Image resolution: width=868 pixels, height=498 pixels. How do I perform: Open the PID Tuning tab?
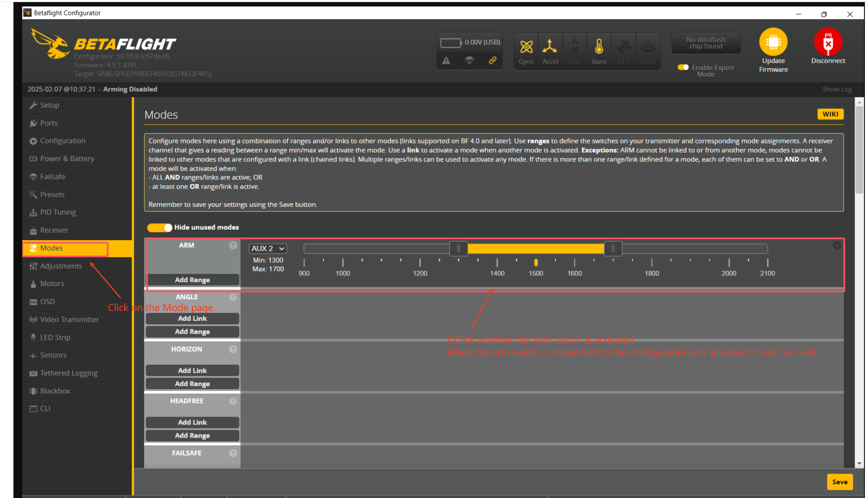click(77, 212)
